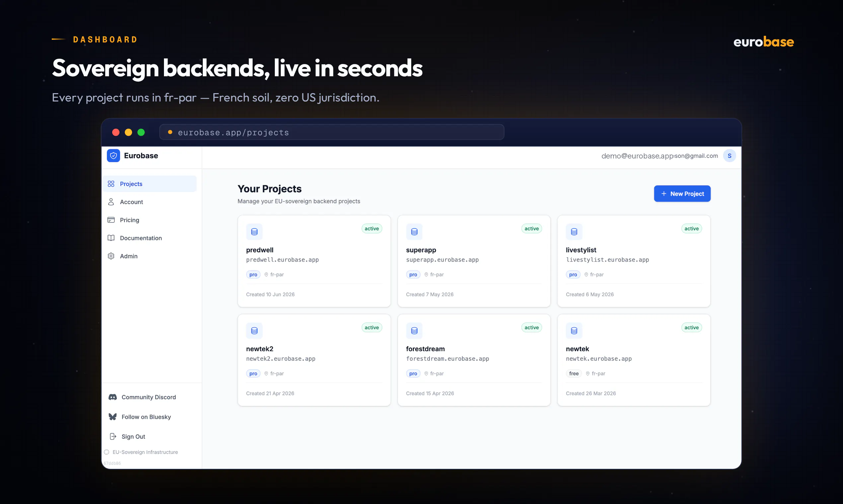
Task: Click the demo@eurobase.app email text
Action: click(x=637, y=156)
